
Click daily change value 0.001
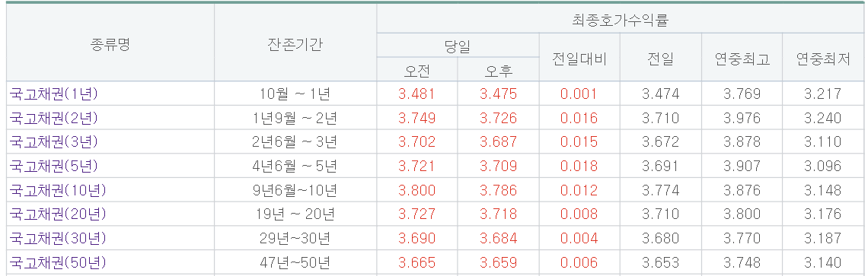pos(579,94)
